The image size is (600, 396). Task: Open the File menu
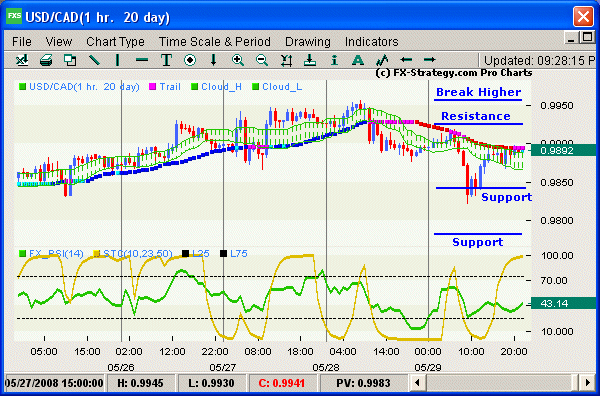(22, 42)
